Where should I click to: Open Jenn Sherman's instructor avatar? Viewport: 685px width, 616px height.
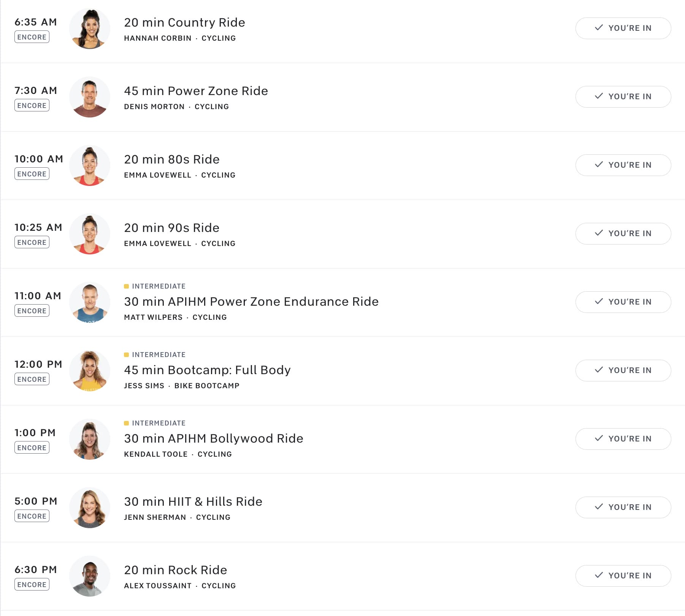(90, 508)
